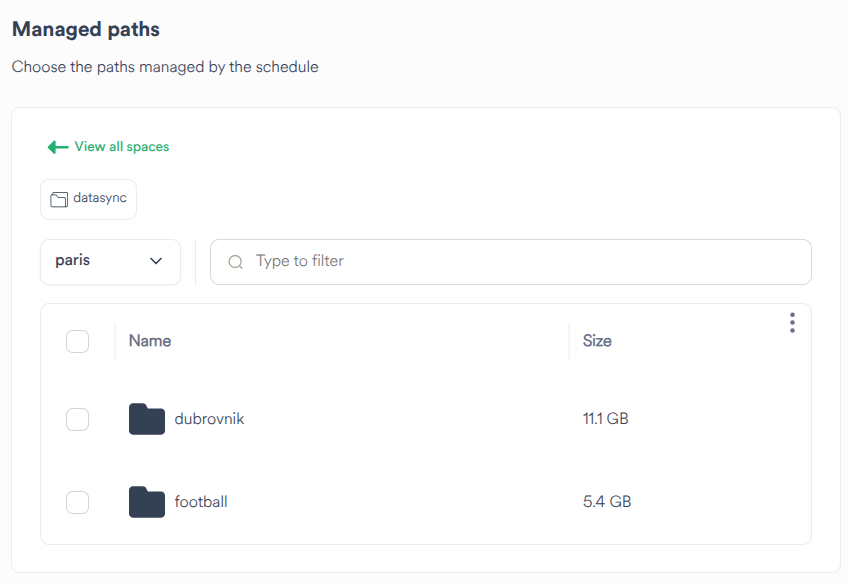Check the checkbox for the football folder
849x584 pixels.
77,502
